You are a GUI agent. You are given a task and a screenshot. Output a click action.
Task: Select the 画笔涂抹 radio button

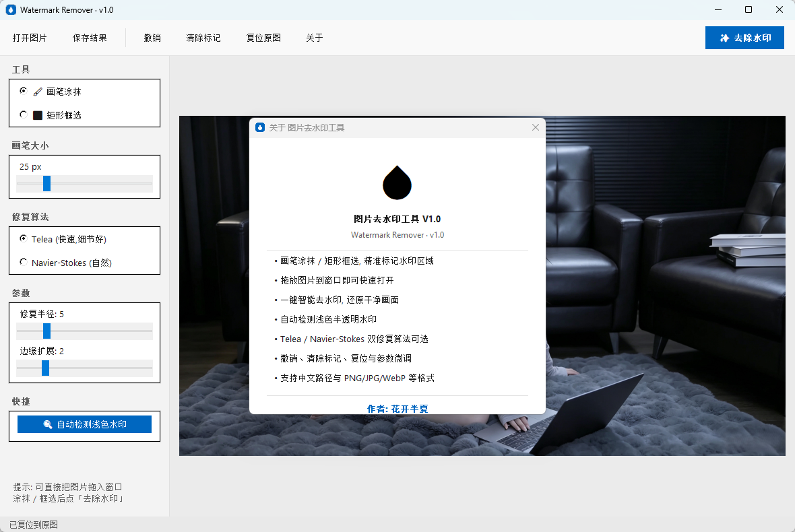coord(24,91)
